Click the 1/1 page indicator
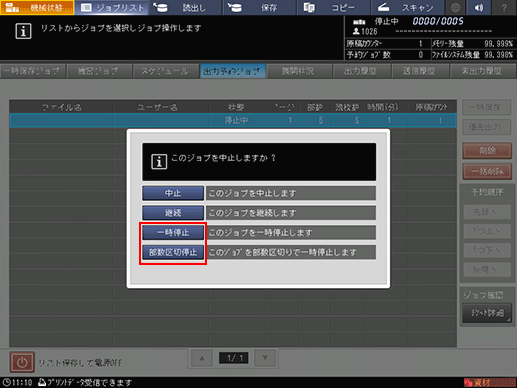 click(234, 358)
